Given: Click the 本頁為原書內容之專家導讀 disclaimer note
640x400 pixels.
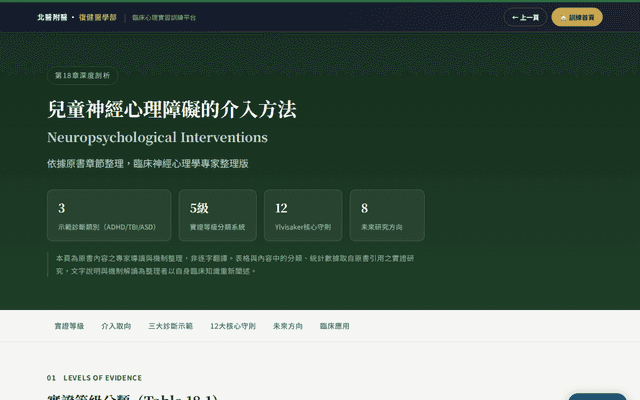Looking at the screenshot, I should click(x=235, y=264).
